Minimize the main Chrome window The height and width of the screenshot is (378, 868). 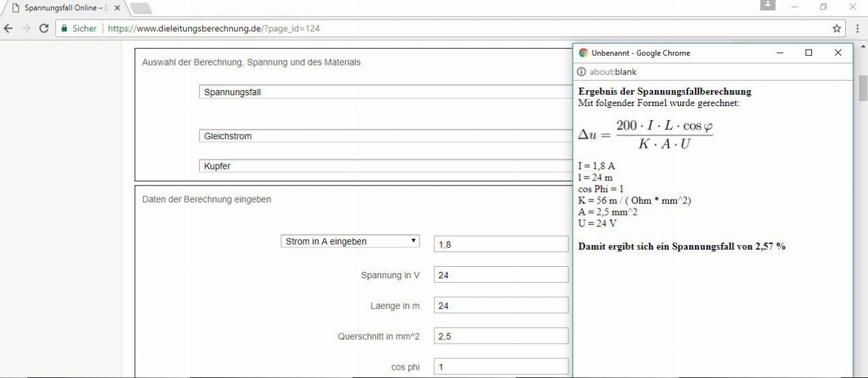pos(795,7)
